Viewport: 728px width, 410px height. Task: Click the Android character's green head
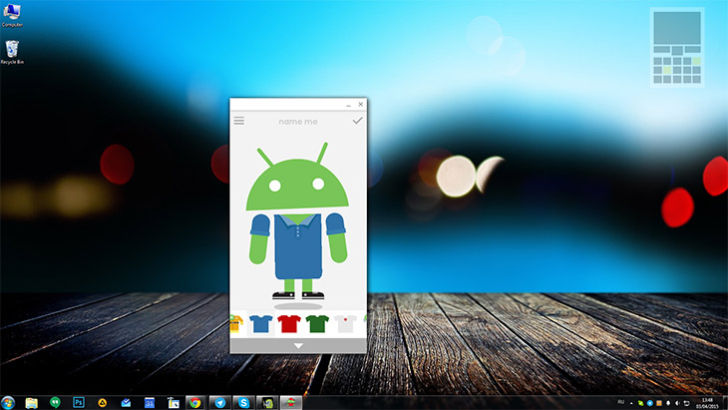pyautogui.click(x=297, y=185)
